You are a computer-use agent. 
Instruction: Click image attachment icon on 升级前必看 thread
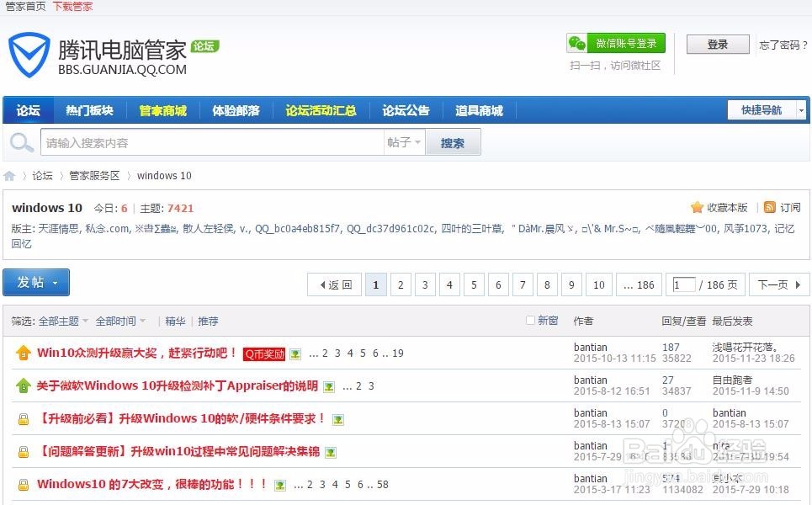tap(338, 420)
